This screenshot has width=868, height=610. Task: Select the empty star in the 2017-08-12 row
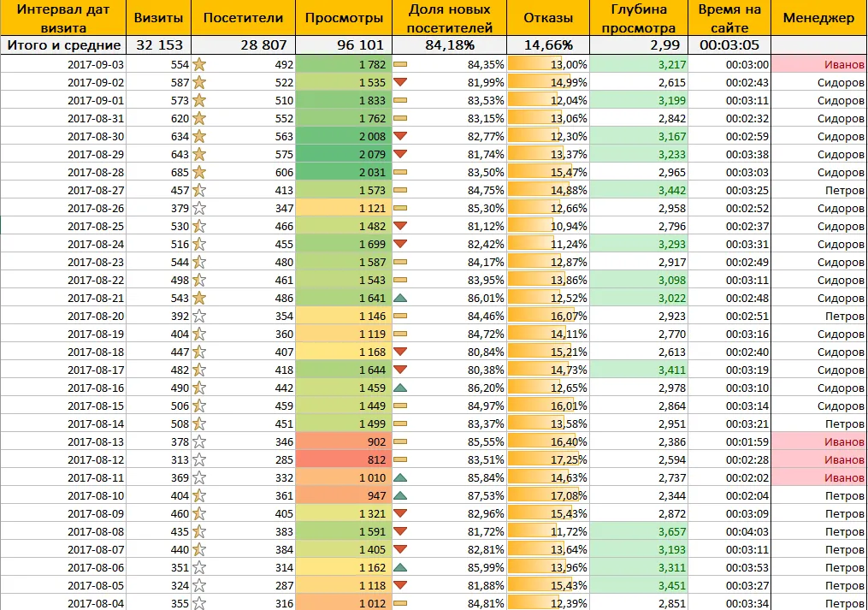click(199, 460)
